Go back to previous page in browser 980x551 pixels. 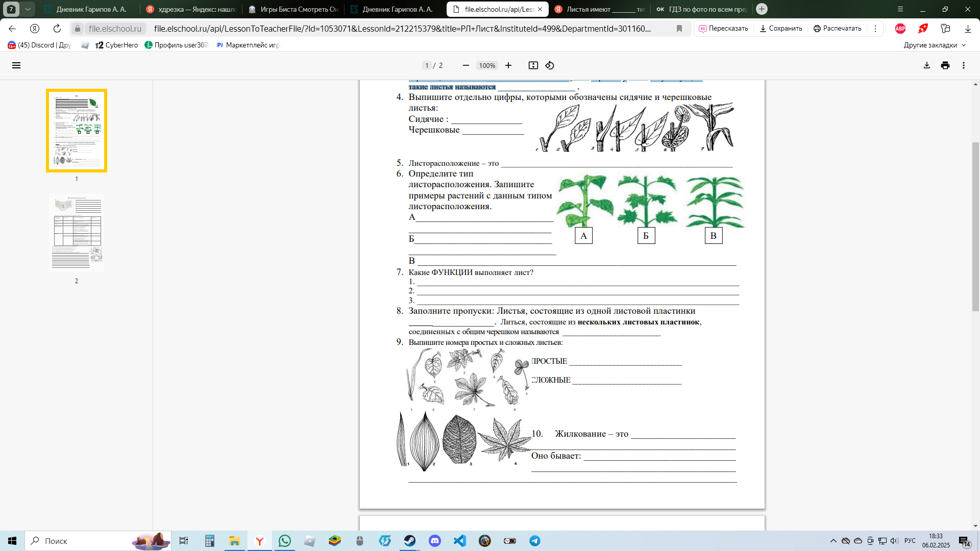(x=12, y=29)
